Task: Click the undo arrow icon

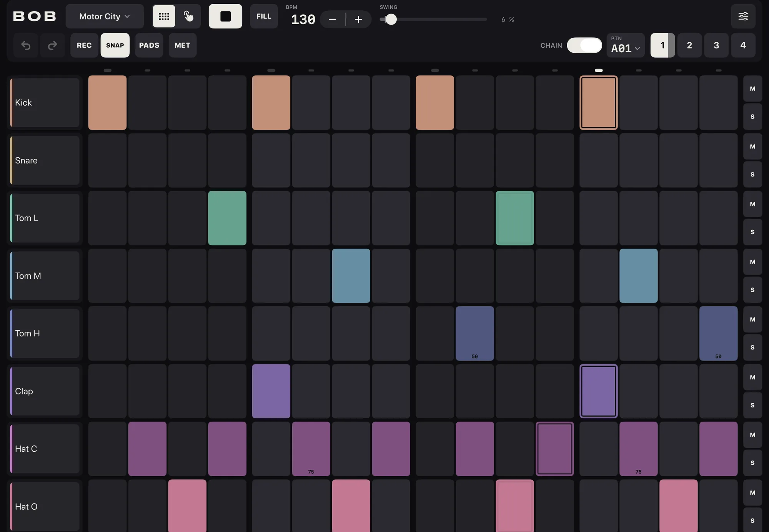Action: pos(26,45)
